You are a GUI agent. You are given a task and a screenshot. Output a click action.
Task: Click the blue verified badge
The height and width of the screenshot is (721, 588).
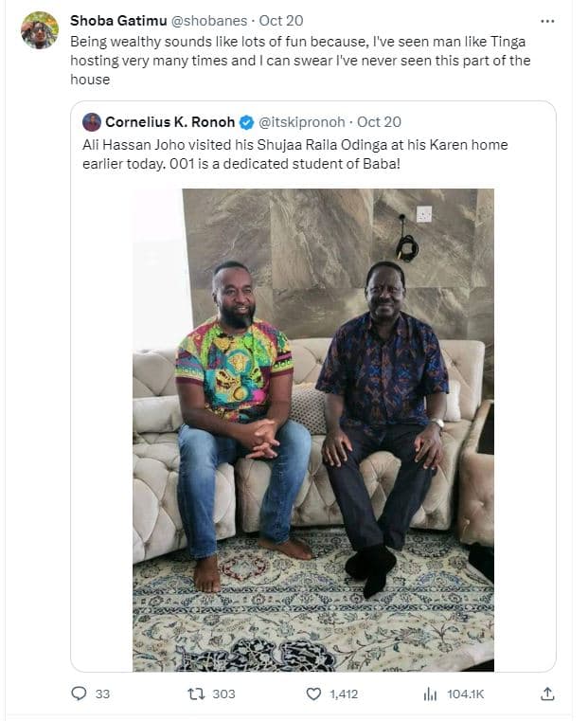pos(246,122)
